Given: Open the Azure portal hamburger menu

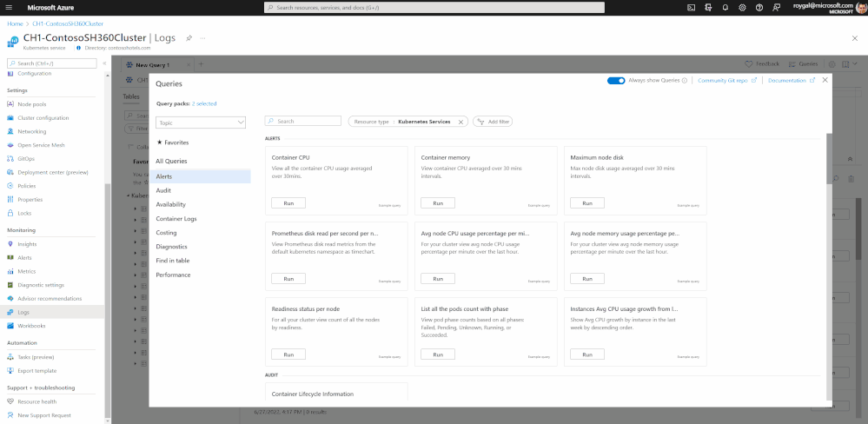Looking at the screenshot, I should tap(9, 8).
